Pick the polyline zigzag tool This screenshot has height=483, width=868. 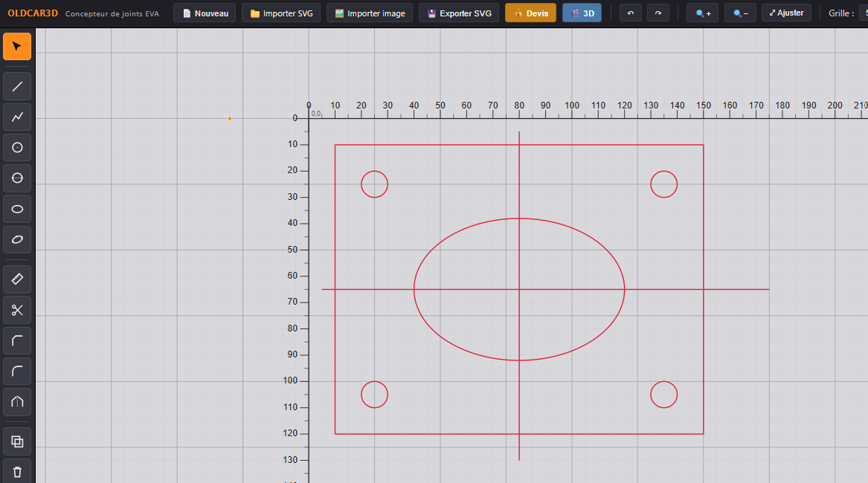[x=17, y=117]
